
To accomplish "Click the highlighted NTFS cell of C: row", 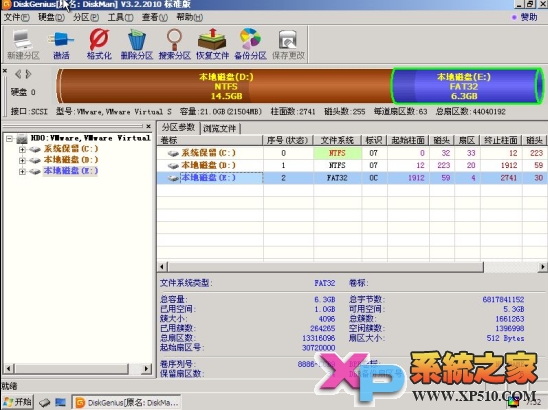I will [x=338, y=153].
